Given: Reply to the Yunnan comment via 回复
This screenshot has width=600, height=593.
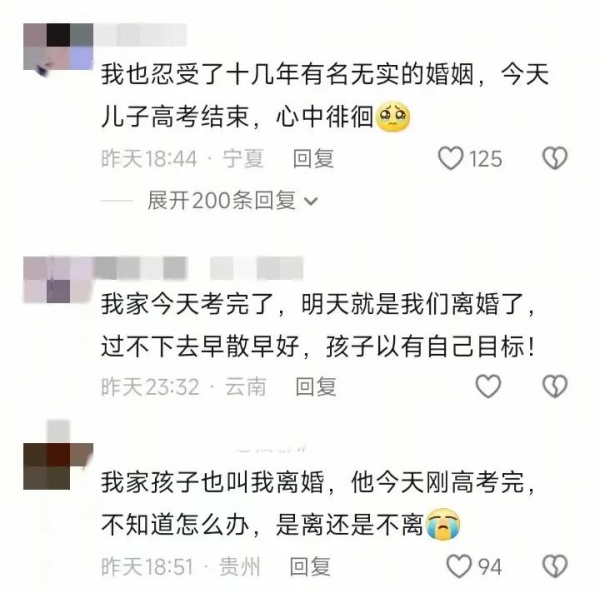Looking at the screenshot, I should coord(316,386).
